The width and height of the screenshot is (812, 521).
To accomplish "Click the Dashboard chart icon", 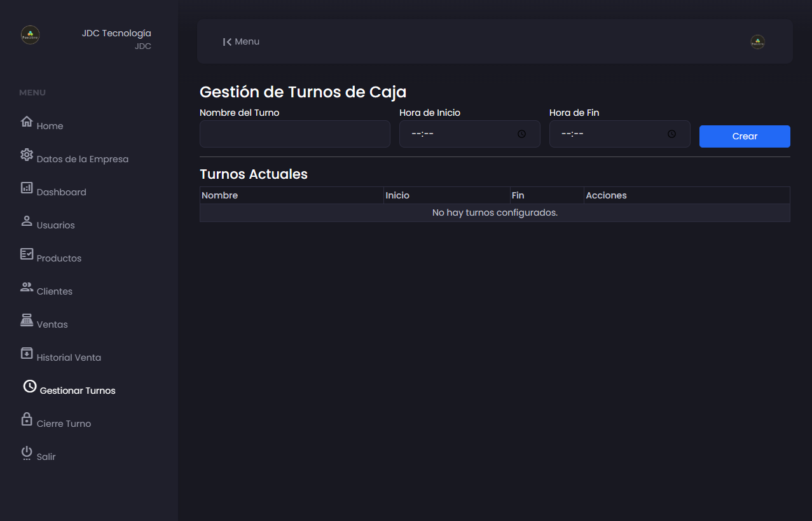I will [x=27, y=188].
